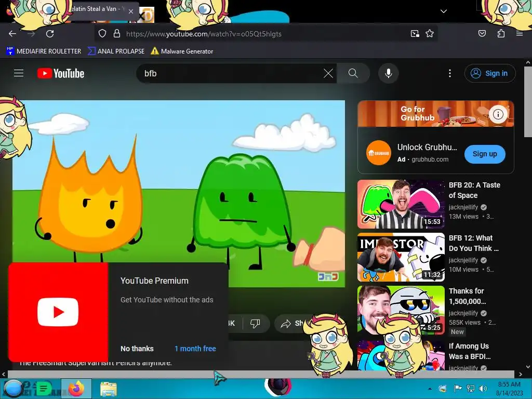Open YouTube settings three-dot menu
The image size is (532, 399).
(x=450, y=73)
